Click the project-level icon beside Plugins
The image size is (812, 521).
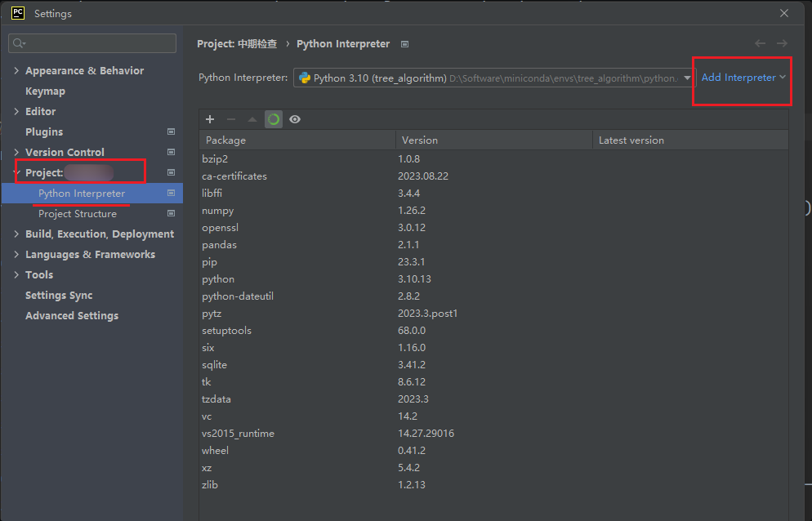click(171, 131)
